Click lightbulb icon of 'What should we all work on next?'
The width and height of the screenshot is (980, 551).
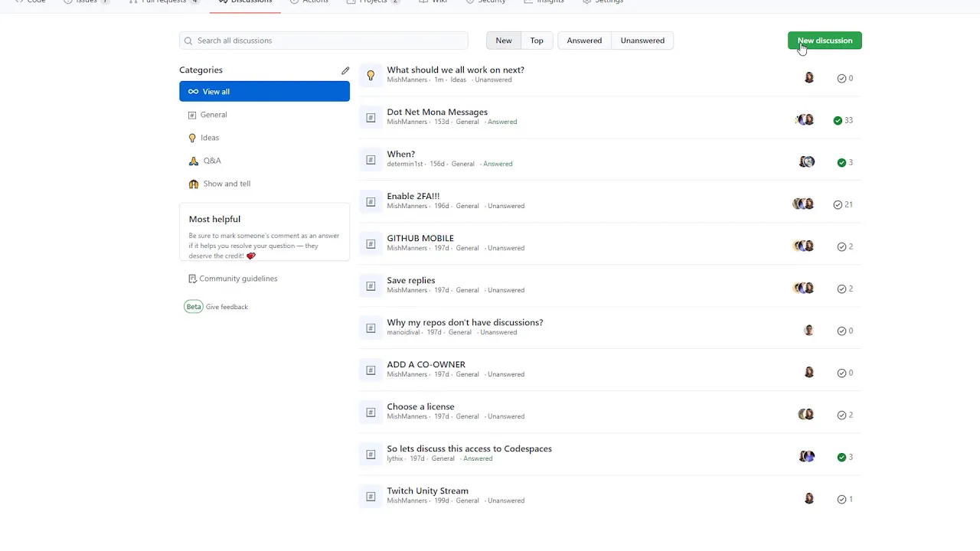pyautogui.click(x=371, y=75)
